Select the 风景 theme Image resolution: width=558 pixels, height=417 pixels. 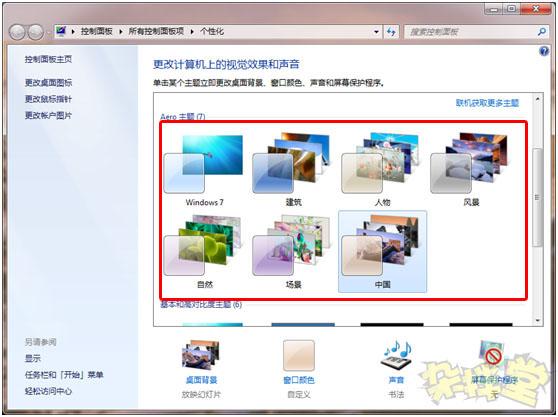click(471, 169)
